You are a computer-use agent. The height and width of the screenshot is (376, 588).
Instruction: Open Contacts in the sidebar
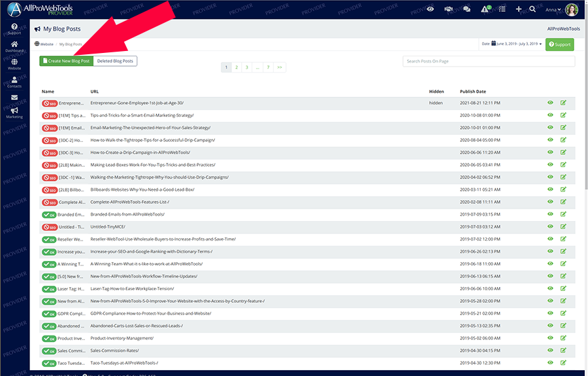coord(14,82)
